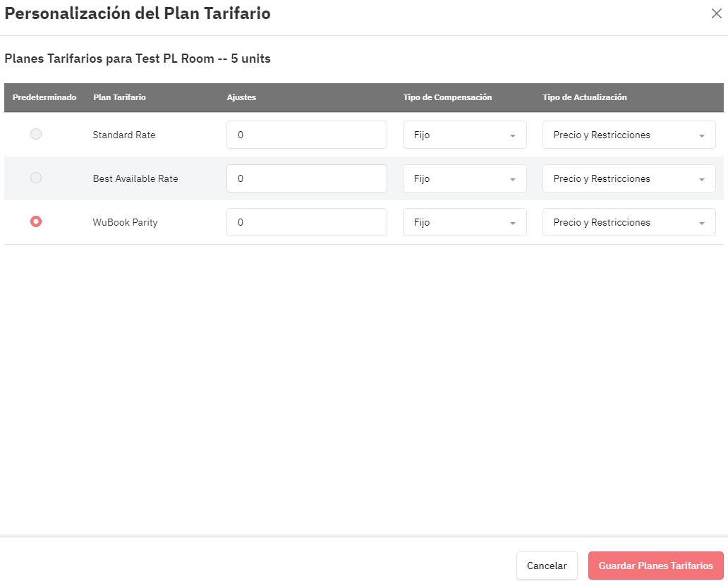Close the Personalización del Plan Tarifario dialog
This screenshot has width=728, height=586.
click(717, 13)
